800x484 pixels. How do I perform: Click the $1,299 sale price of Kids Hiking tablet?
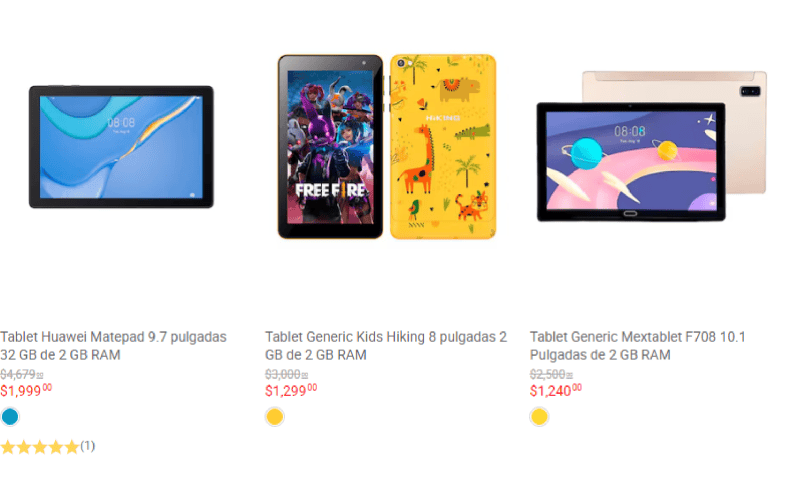tap(291, 391)
